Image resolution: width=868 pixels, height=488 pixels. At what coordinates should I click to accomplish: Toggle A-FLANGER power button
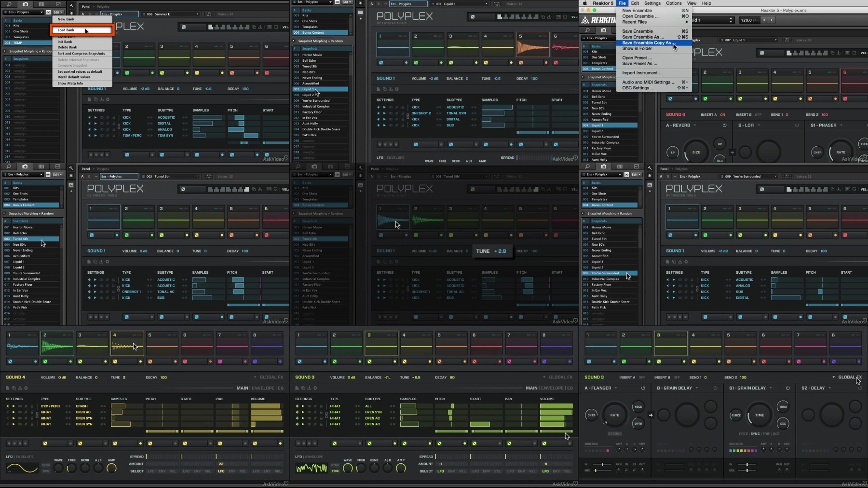(643, 388)
